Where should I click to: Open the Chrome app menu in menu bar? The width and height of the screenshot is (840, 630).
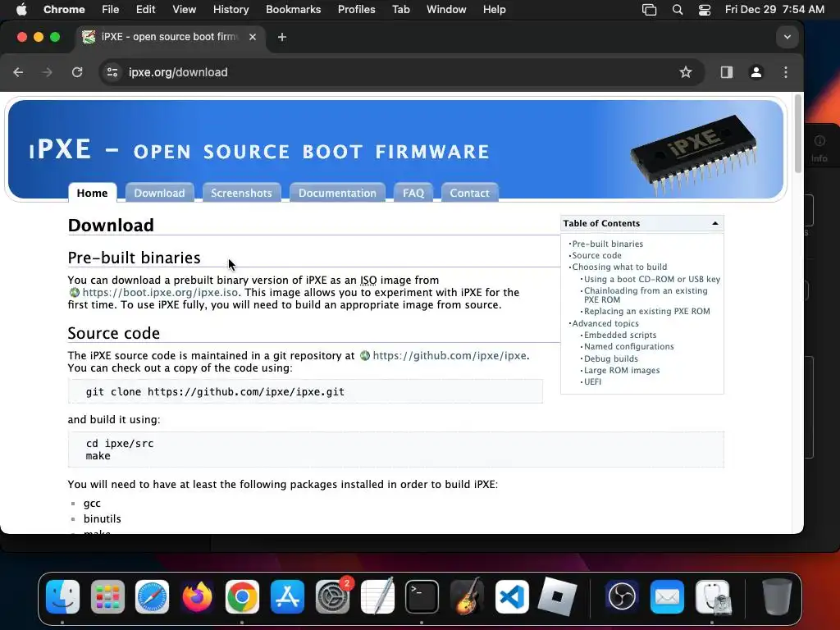tap(64, 9)
